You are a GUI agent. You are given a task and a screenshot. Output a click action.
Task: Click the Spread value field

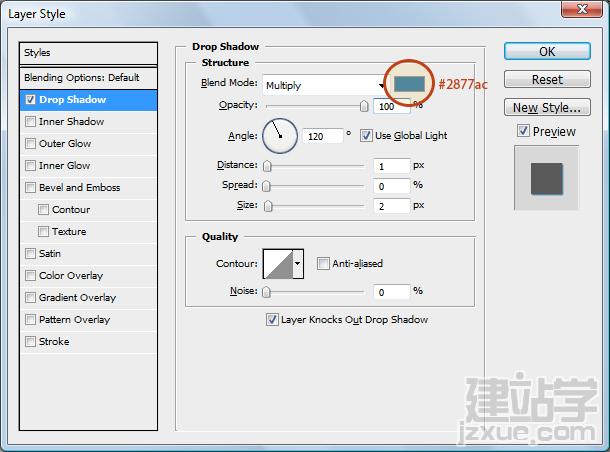click(391, 186)
